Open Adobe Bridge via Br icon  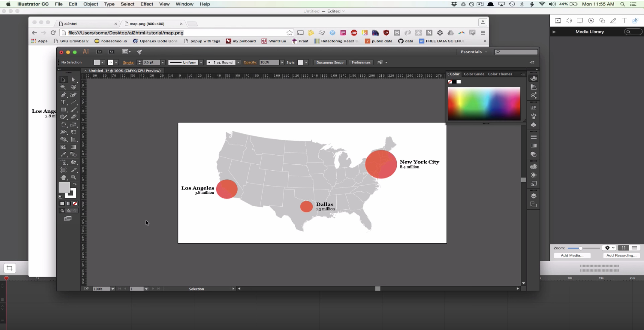99,52
